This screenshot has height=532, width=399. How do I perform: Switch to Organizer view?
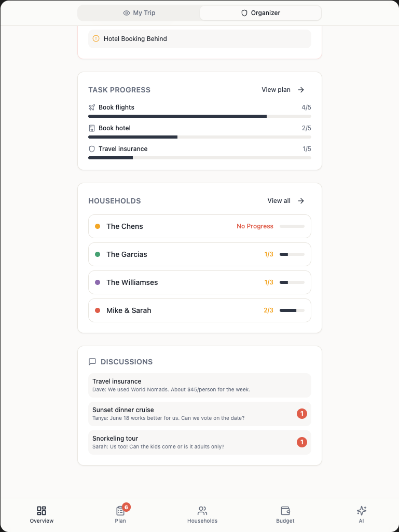click(260, 13)
